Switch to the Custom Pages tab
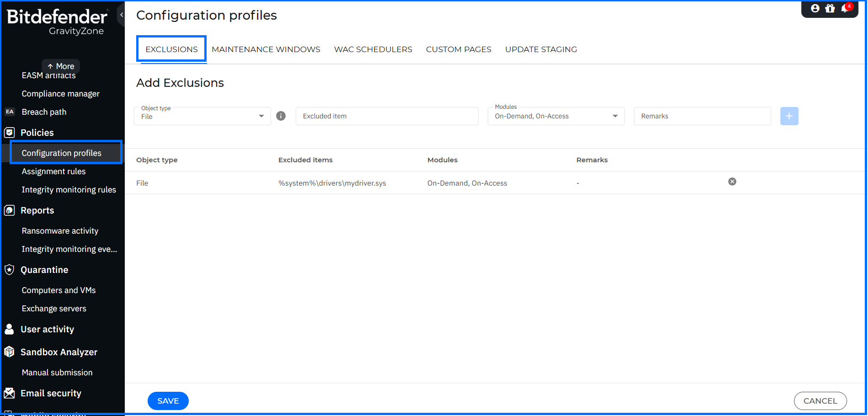 coord(458,49)
